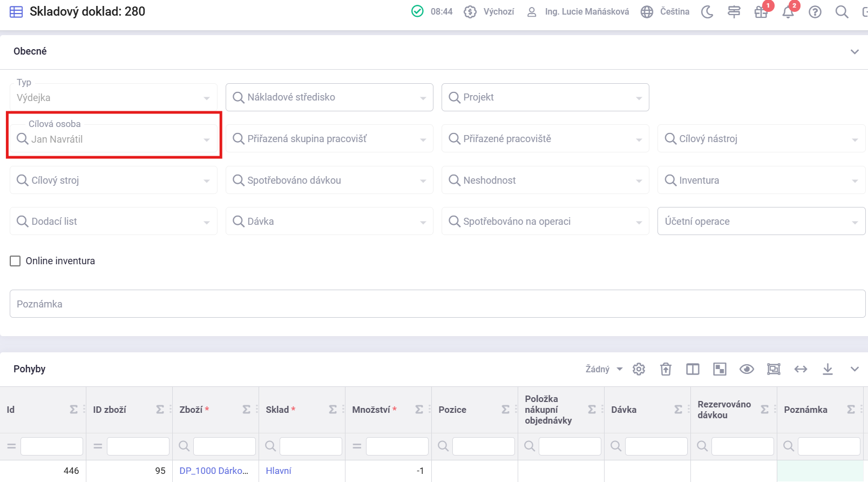
Task: Open Pohyby grid settings gear
Action: (639, 369)
